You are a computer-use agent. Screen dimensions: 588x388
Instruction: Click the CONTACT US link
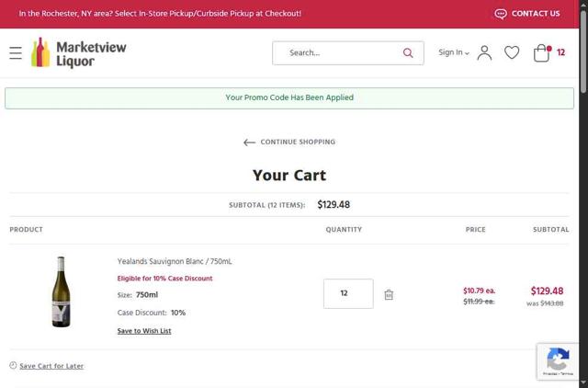click(536, 14)
